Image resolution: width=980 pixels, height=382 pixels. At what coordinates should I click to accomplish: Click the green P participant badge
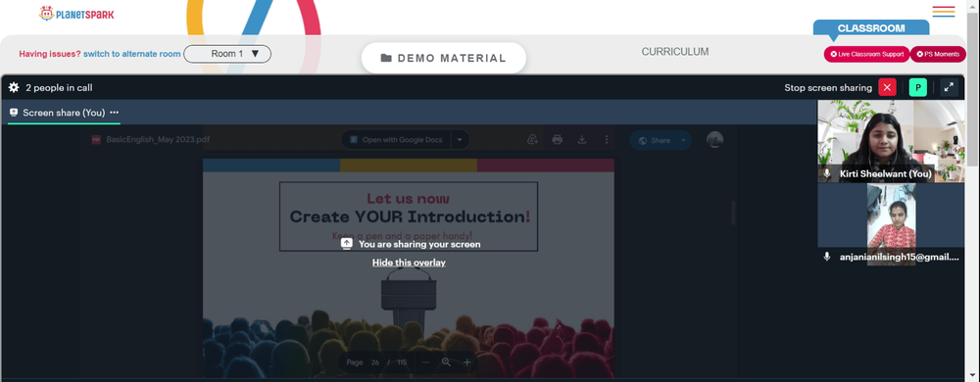917,87
